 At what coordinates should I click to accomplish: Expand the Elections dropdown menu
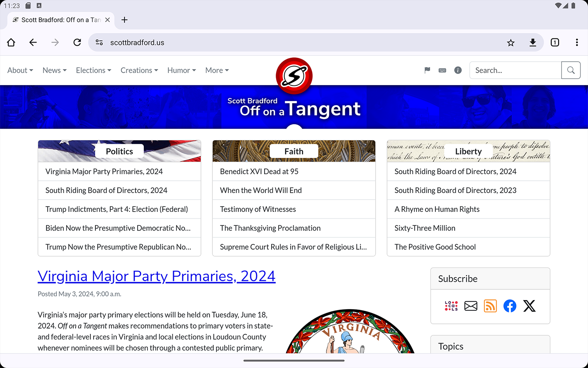click(94, 70)
